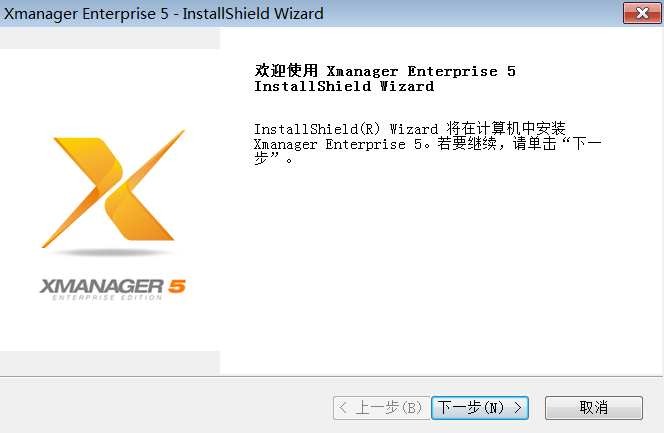Viewport: 664px width, 433px height.
Task: Click the shadow beneath the X logo
Action: coord(112,253)
